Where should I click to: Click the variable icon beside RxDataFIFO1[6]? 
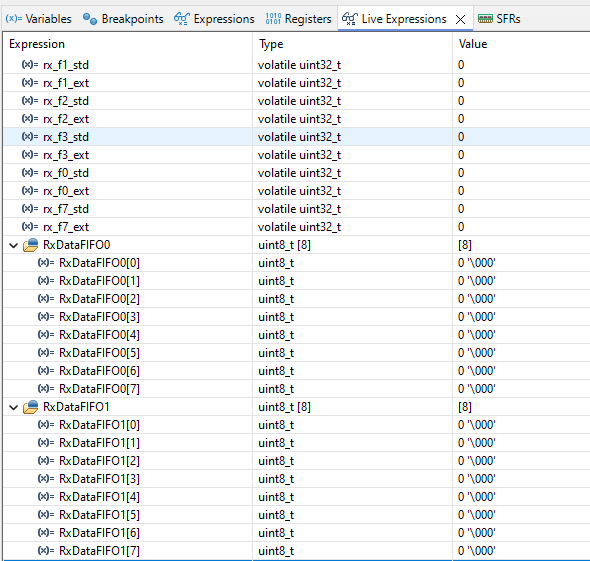coord(46,532)
